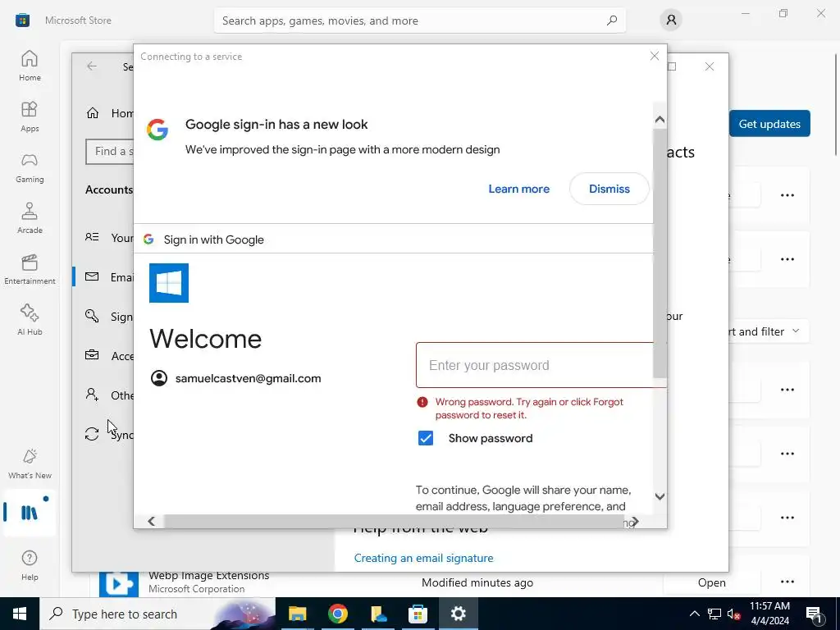The height and width of the screenshot is (630, 840).
Task: Open What's New in Store sidebar
Action: point(30,463)
